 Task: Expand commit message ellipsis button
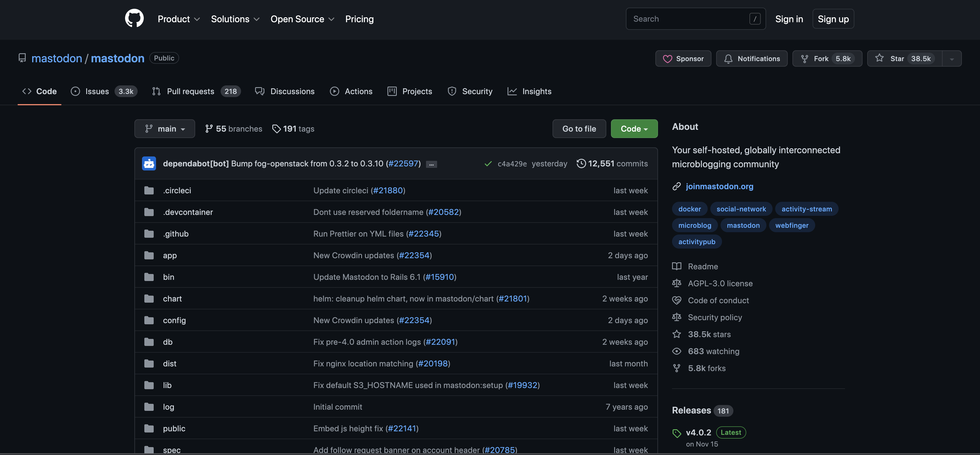click(x=431, y=165)
